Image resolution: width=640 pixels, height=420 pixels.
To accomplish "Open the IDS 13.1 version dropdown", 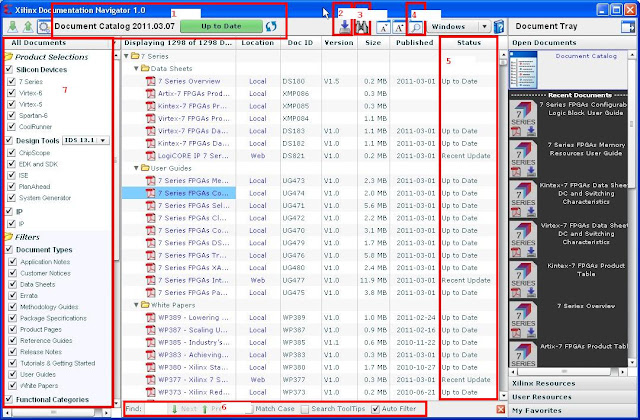I will (x=86, y=140).
